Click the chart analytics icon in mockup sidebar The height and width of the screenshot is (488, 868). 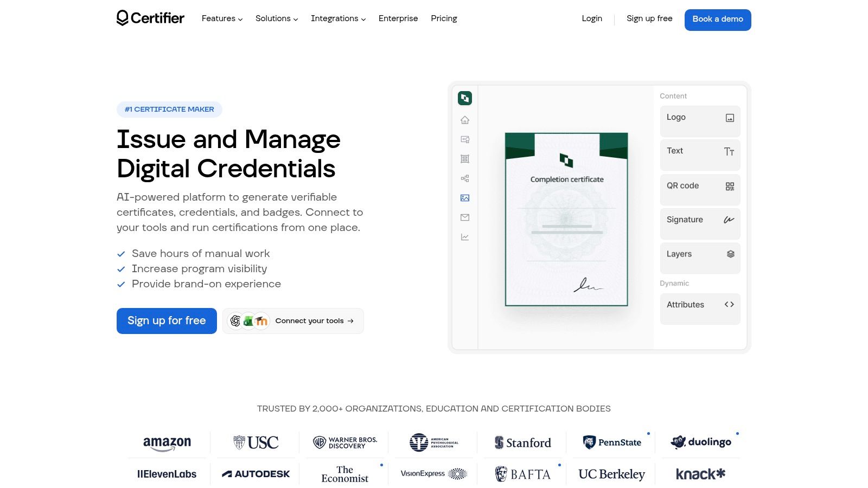tap(465, 237)
